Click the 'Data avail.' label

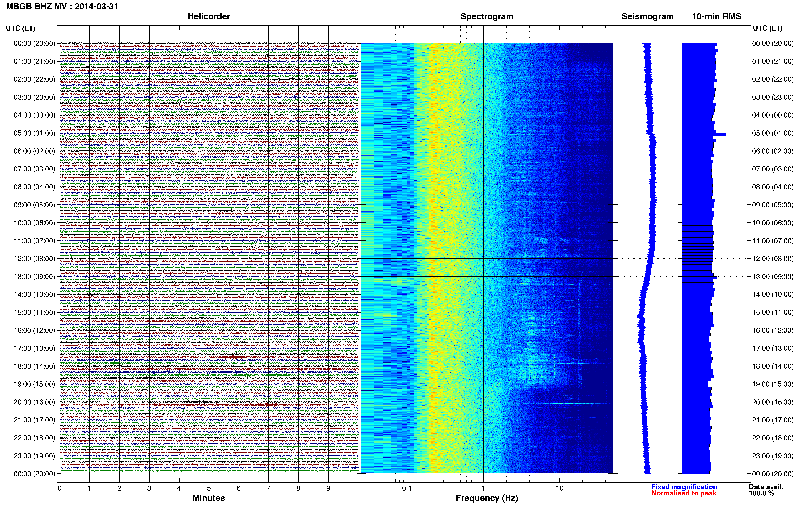click(766, 487)
